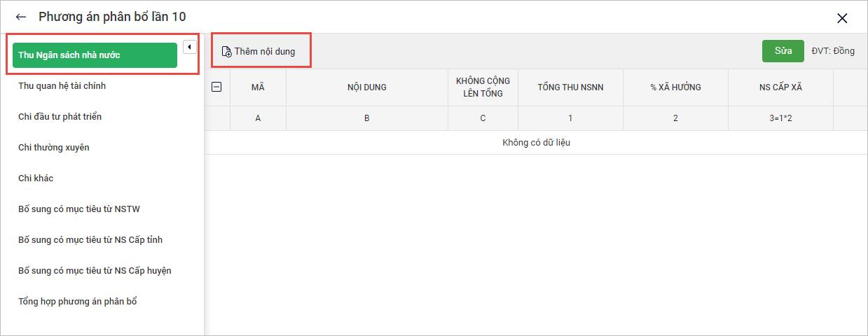
Task: Toggle the select-all checkbox in table header
Action: (216, 87)
